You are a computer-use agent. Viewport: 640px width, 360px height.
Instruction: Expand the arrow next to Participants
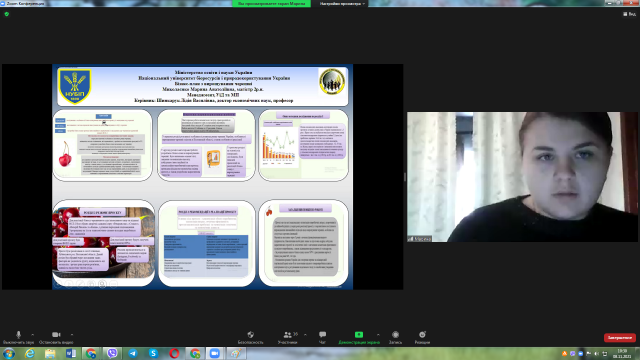(x=305, y=335)
